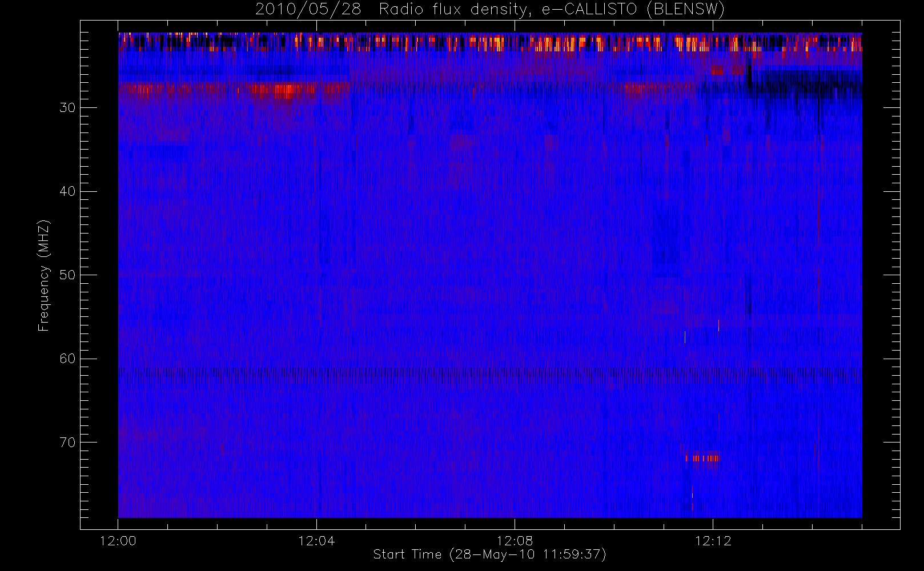924x571 pixels.
Task: Click the '12:00' time tick label
Action: point(118,541)
